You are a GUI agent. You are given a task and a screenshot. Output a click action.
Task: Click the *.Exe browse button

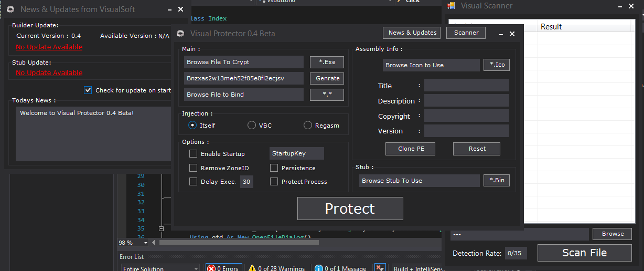pos(327,62)
